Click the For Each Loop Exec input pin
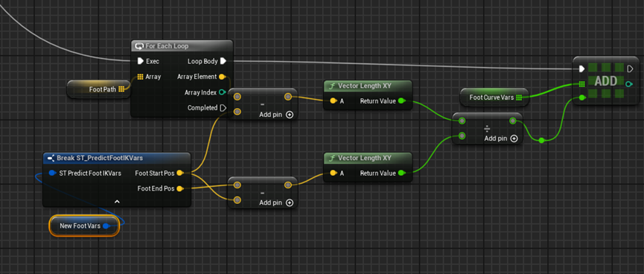Viewport: 644px width, 274px height. point(140,61)
